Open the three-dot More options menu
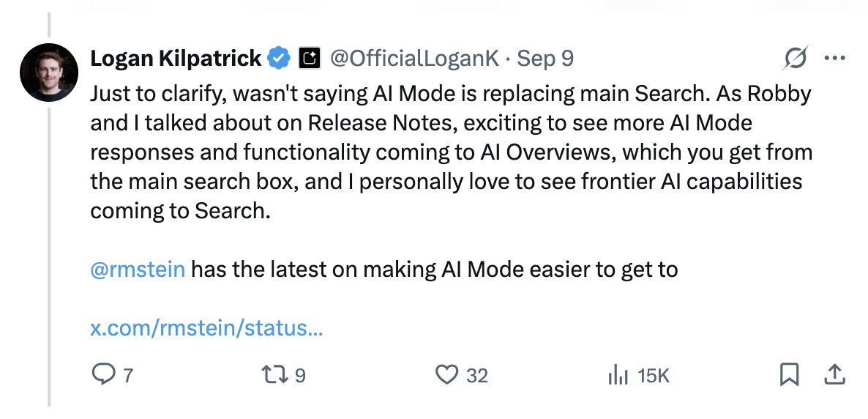868x419 pixels. pyautogui.click(x=834, y=59)
